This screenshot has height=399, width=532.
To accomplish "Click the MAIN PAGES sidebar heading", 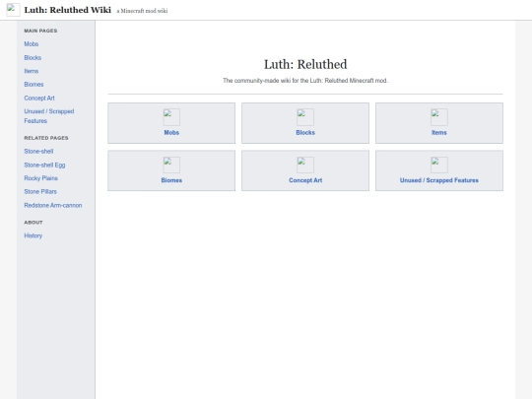I will pyautogui.click(x=40, y=31).
